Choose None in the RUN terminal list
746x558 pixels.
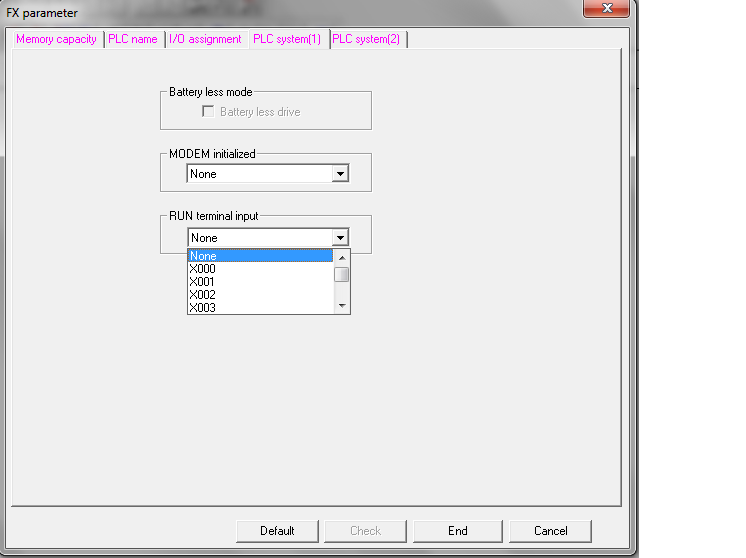pos(260,256)
